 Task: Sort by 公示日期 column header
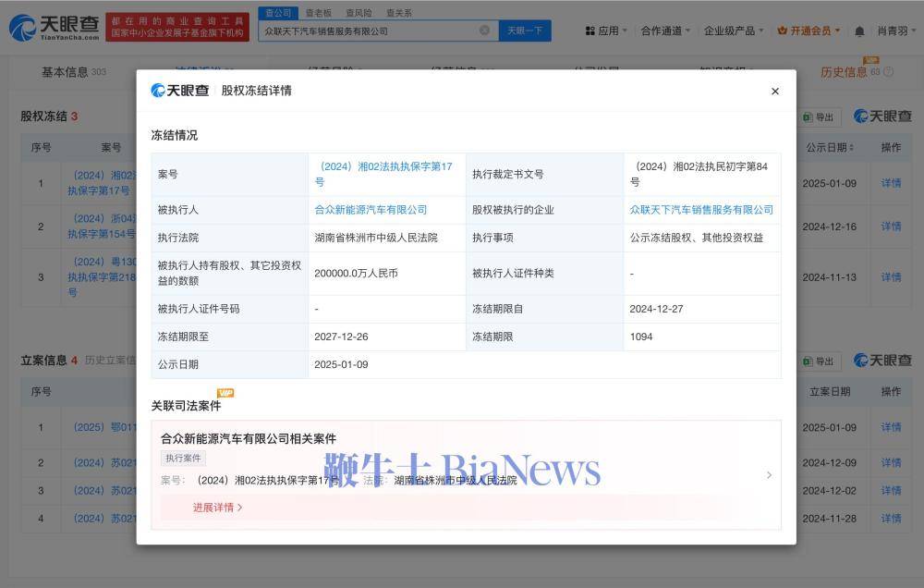[830, 147]
